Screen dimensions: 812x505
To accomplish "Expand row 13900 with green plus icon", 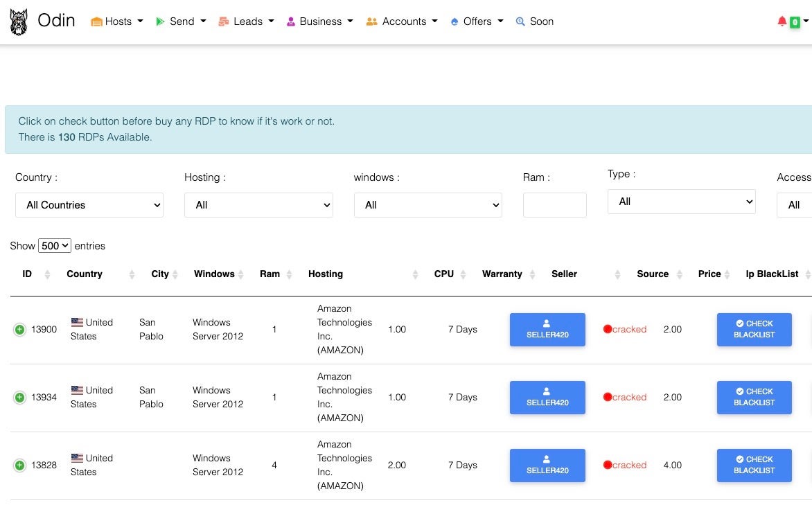I will [x=20, y=330].
